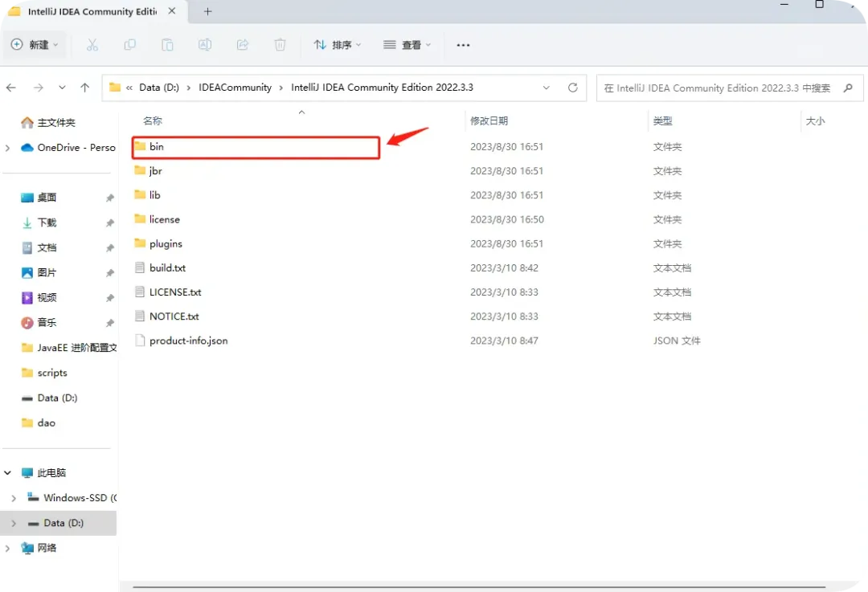
Task: Open 视频 in the sidebar
Action: [x=39, y=298]
